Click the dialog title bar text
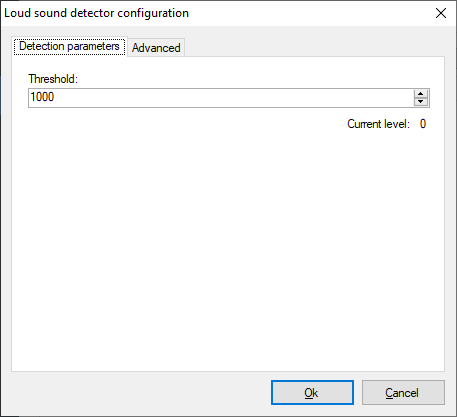 (96, 13)
